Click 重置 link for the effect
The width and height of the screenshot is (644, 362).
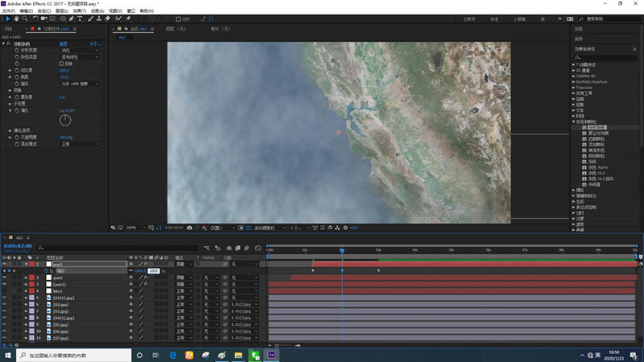(63, 44)
